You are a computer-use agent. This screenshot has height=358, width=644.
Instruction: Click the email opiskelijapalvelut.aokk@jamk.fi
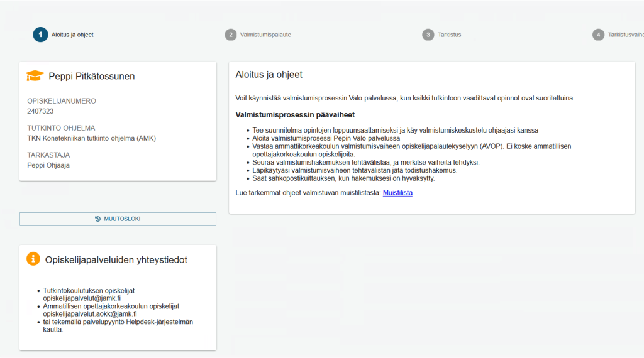pyautogui.click(x=90, y=313)
